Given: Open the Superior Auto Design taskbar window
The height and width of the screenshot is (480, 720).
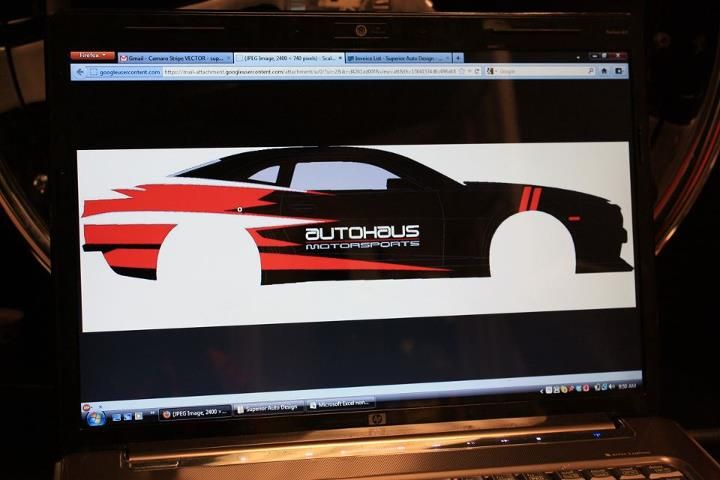Looking at the screenshot, I should coord(269,408).
